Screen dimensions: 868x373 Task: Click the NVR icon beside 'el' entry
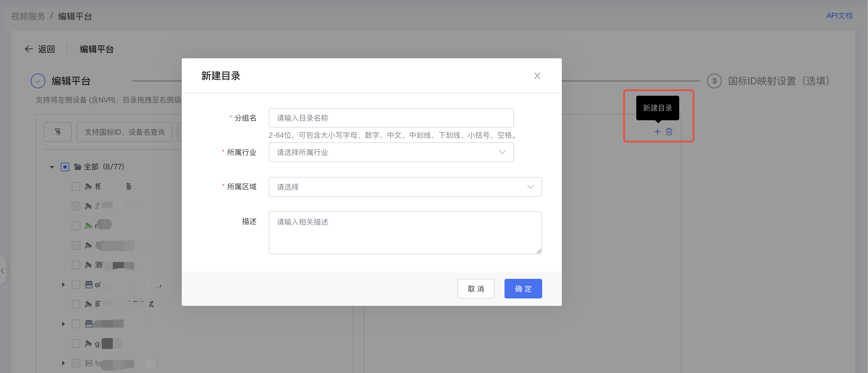coord(89,285)
